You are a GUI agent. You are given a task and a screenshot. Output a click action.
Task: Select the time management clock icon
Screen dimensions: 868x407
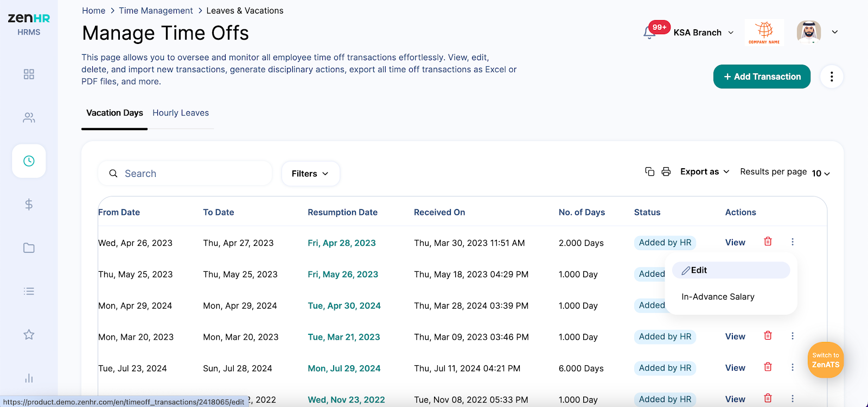coord(29,161)
